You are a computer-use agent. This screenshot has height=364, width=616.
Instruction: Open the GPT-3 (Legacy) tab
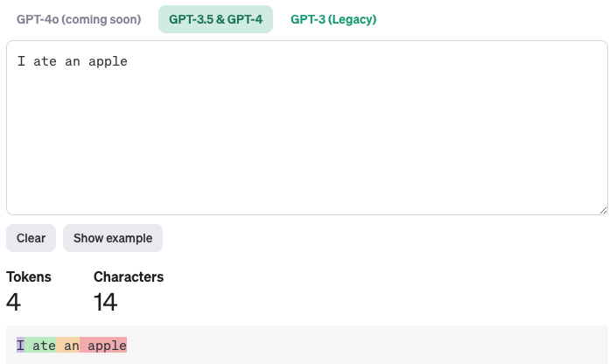click(x=333, y=19)
